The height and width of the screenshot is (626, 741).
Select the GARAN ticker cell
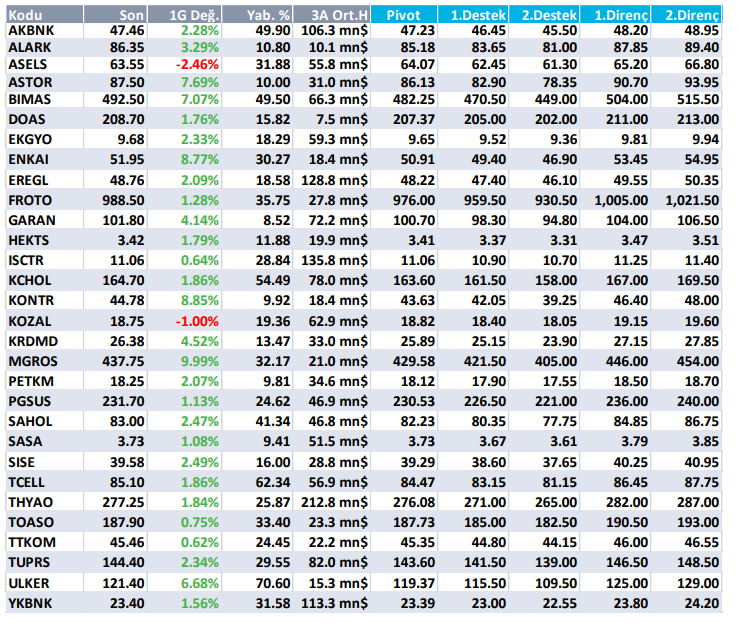pos(31,220)
